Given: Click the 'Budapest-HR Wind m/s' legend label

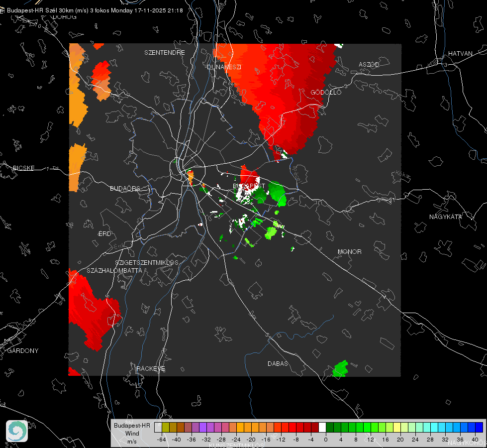Looking at the screenshot, I should tap(132, 434).
